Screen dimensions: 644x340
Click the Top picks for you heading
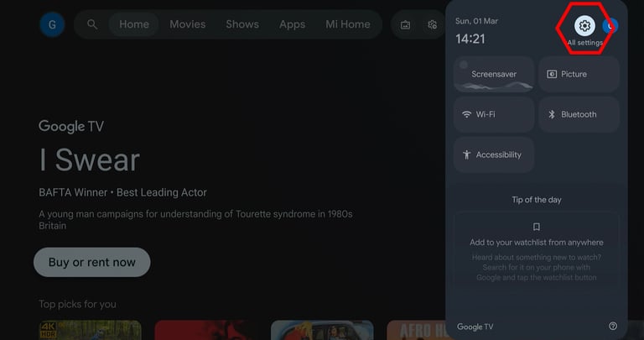(x=78, y=304)
